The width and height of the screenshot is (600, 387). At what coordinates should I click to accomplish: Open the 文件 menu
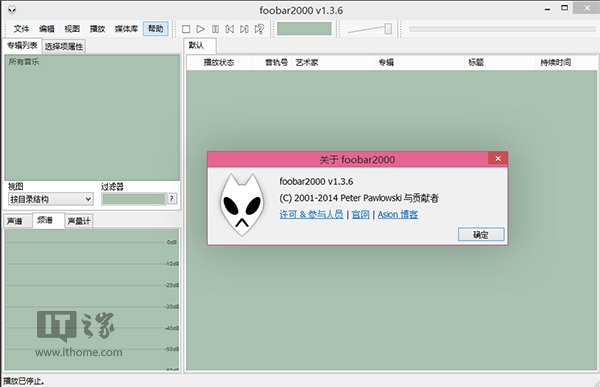[x=21, y=29]
